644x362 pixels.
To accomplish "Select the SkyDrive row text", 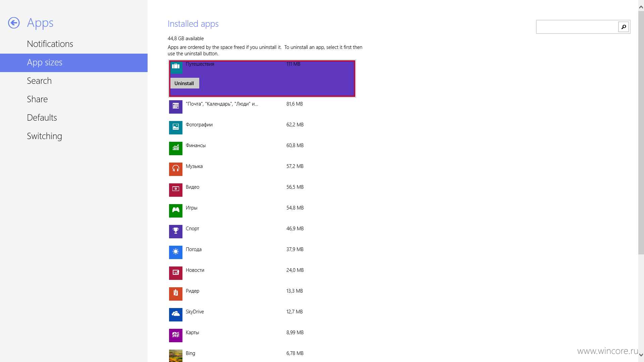I will [195, 312].
